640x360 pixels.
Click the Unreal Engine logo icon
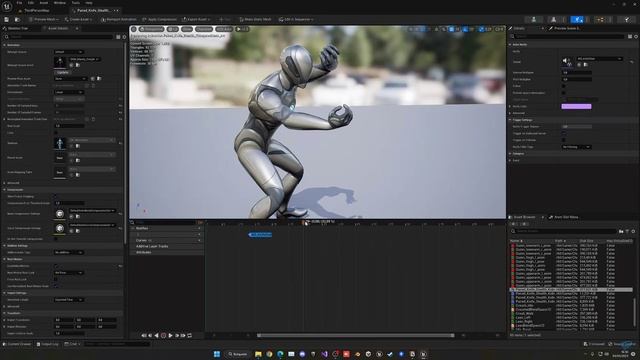click(x=7, y=6)
